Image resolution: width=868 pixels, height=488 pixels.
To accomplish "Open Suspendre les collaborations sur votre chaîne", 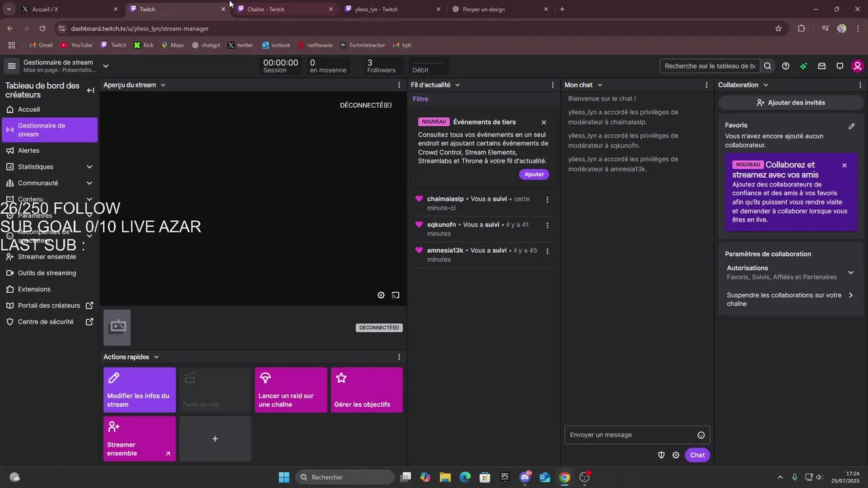I will 790,299.
